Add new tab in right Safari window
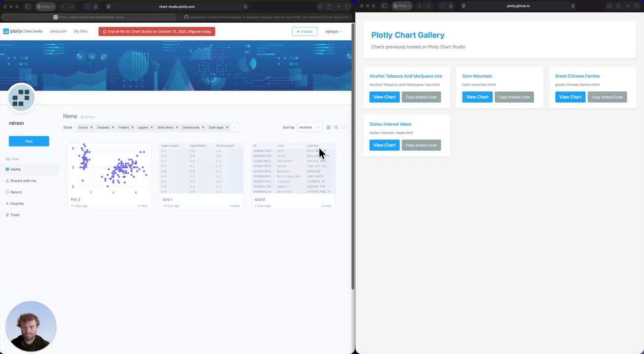This screenshot has width=644, height=354. pos(628,6)
